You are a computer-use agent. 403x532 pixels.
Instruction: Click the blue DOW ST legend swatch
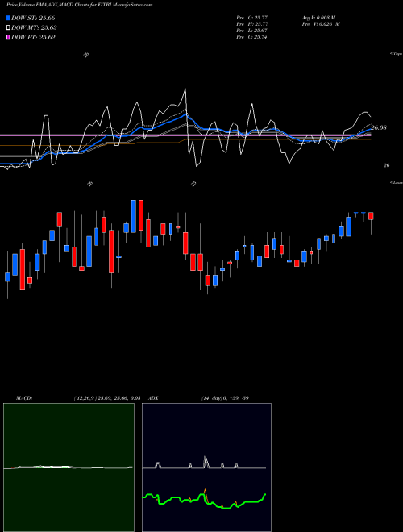8,18
